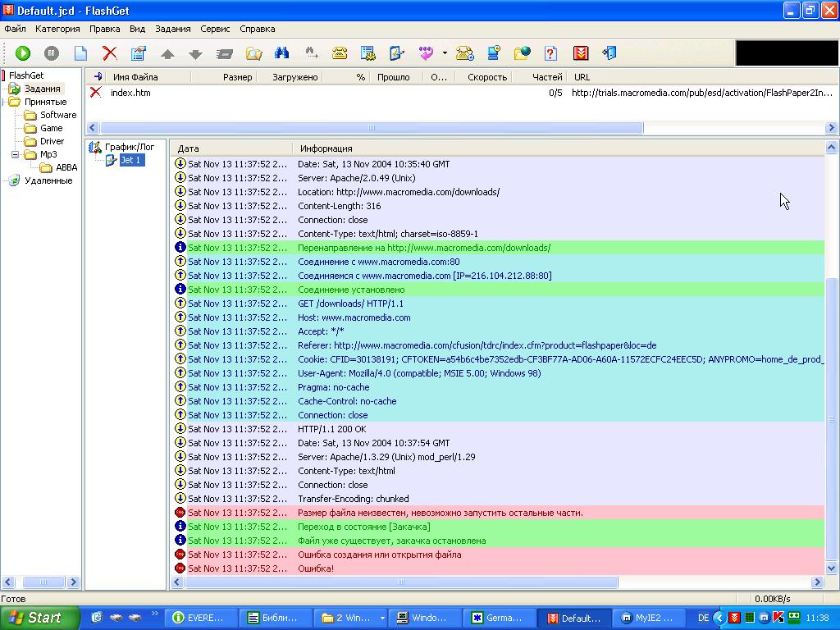Image resolution: width=840 pixels, height=630 pixels.
Task: Click the Help question mark icon
Action: (x=550, y=53)
